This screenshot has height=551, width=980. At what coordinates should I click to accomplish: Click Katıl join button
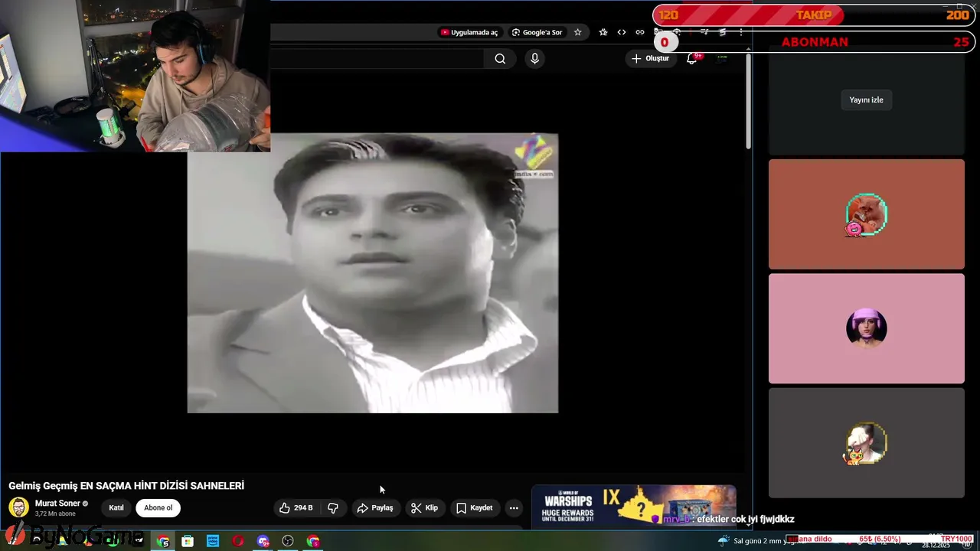tap(116, 508)
